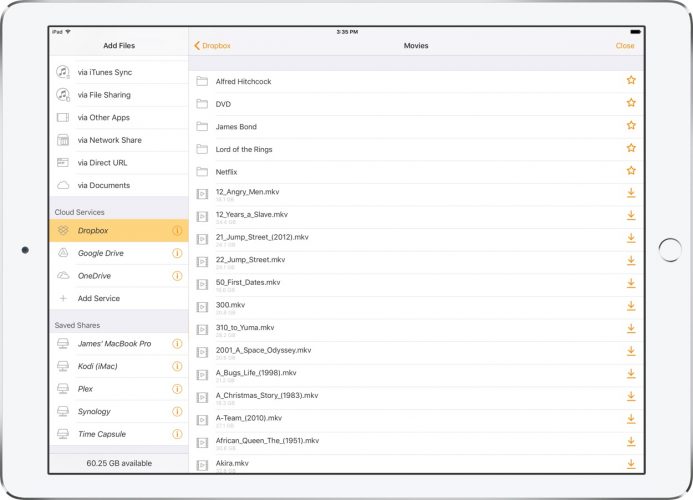Close the Add Files panel

coord(624,46)
